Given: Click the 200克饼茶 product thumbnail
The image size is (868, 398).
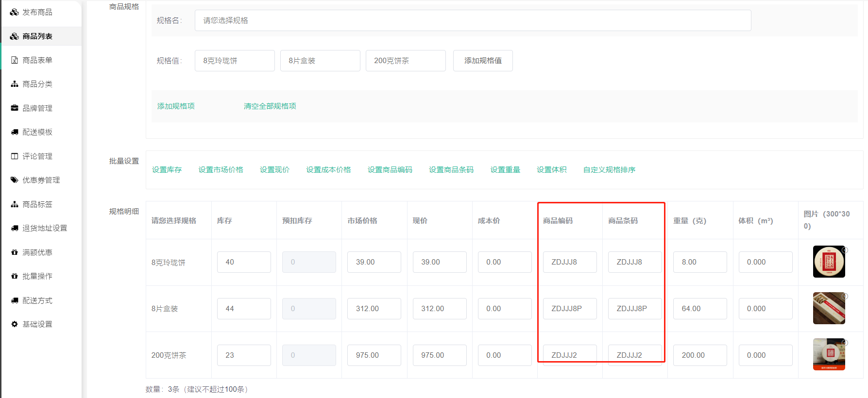Looking at the screenshot, I should [x=829, y=354].
